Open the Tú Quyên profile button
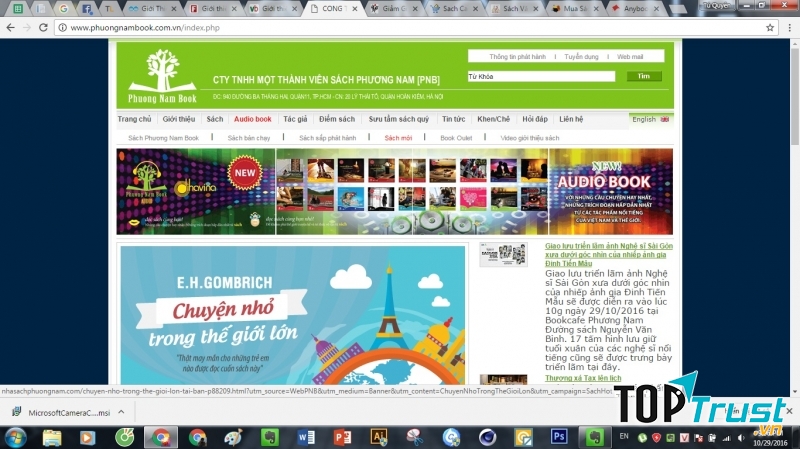 pos(715,5)
